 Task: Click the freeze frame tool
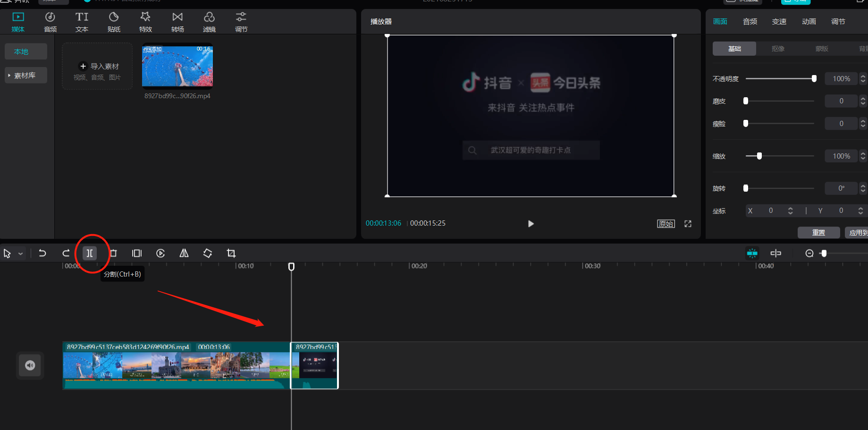tap(137, 253)
